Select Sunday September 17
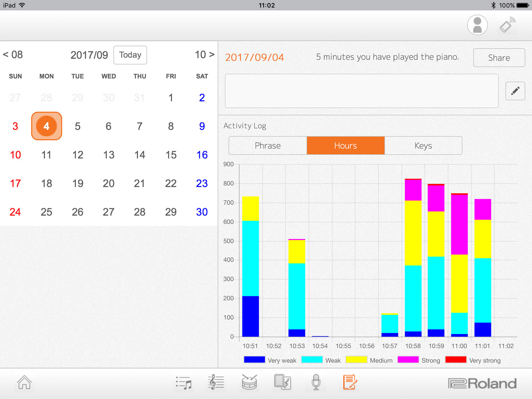532x399 pixels. 15,183
